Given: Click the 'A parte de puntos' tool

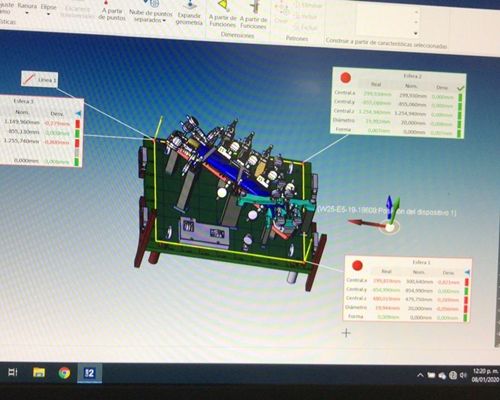Looking at the screenshot, I should click(112, 11).
